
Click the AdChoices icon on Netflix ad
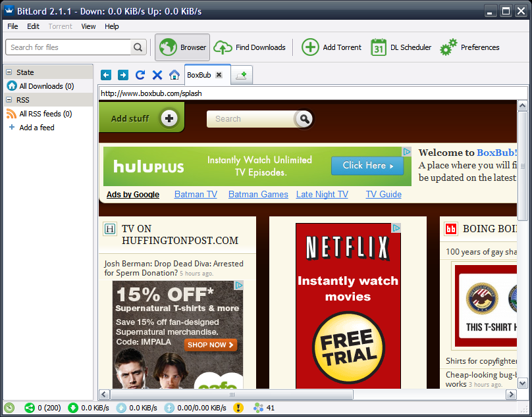[396, 228]
